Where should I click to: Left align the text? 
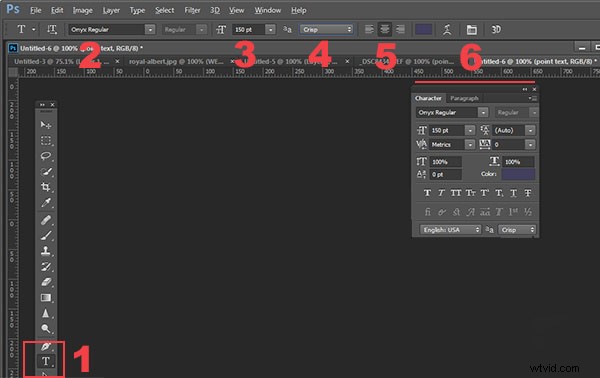pyautogui.click(x=369, y=29)
